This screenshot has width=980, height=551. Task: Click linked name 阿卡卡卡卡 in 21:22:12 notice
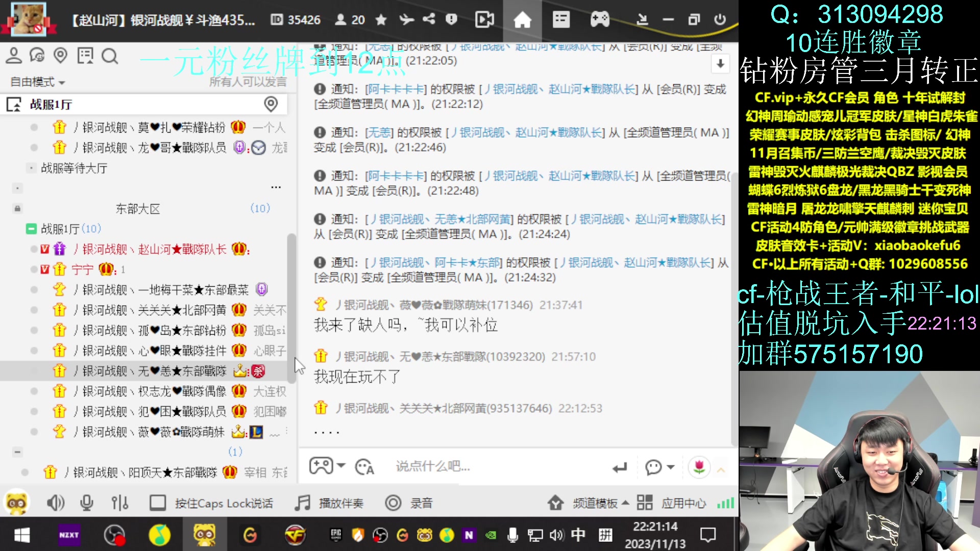[x=396, y=89]
